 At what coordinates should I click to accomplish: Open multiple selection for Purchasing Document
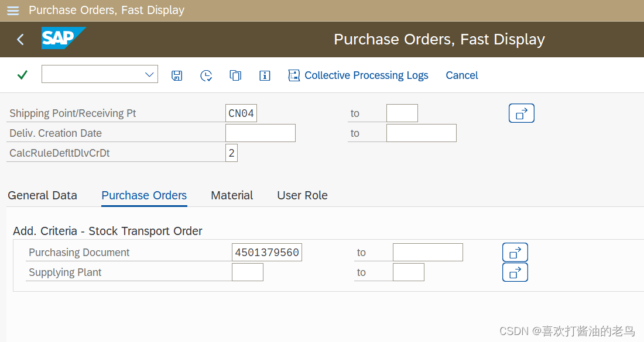515,252
